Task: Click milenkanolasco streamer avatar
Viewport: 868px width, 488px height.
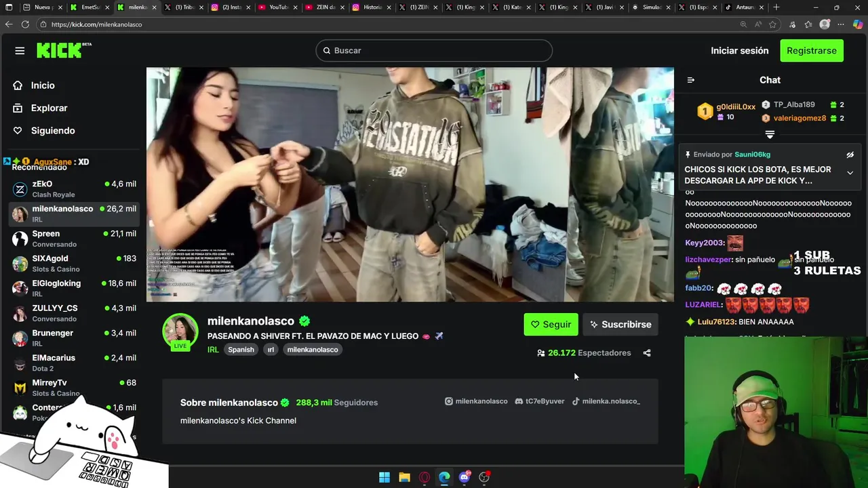Action: pos(180,331)
